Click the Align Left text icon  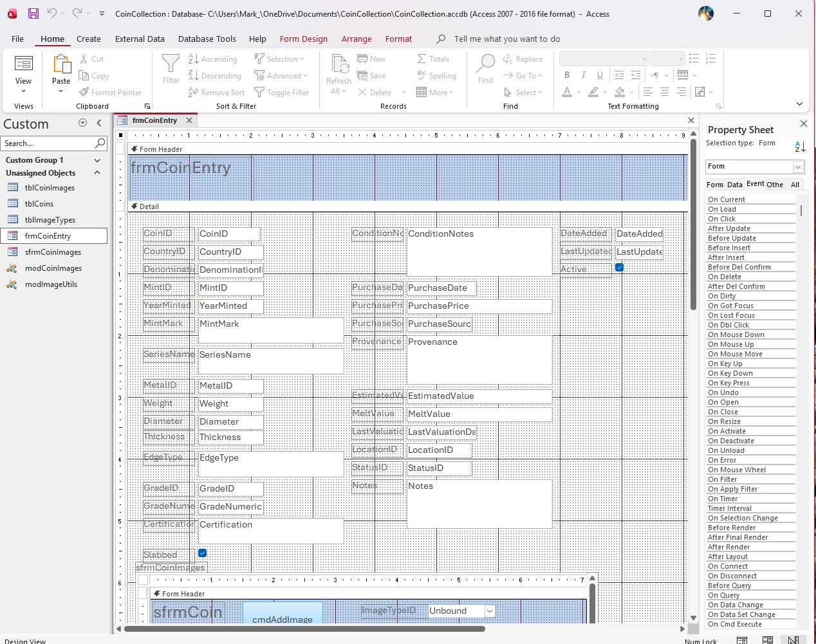click(648, 92)
